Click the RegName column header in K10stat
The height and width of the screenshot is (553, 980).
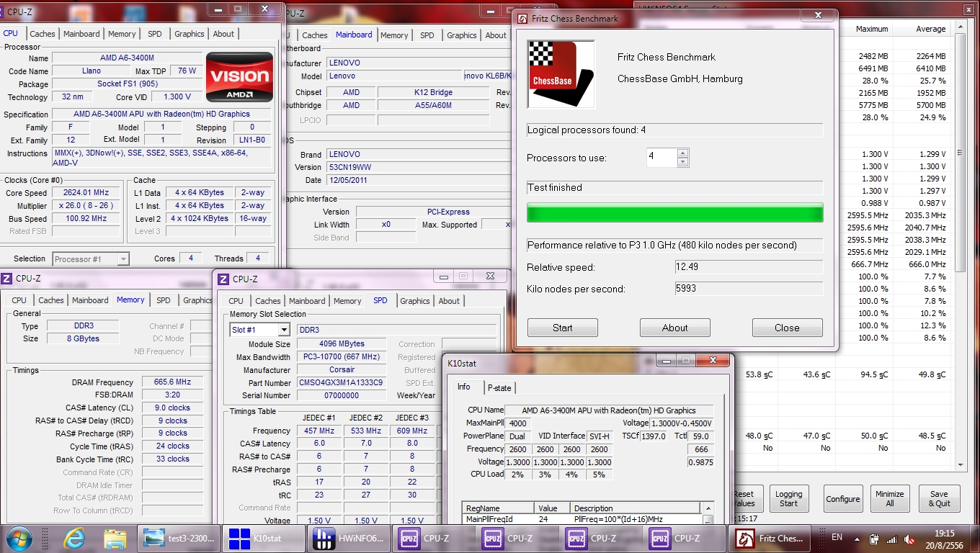[x=499, y=508]
